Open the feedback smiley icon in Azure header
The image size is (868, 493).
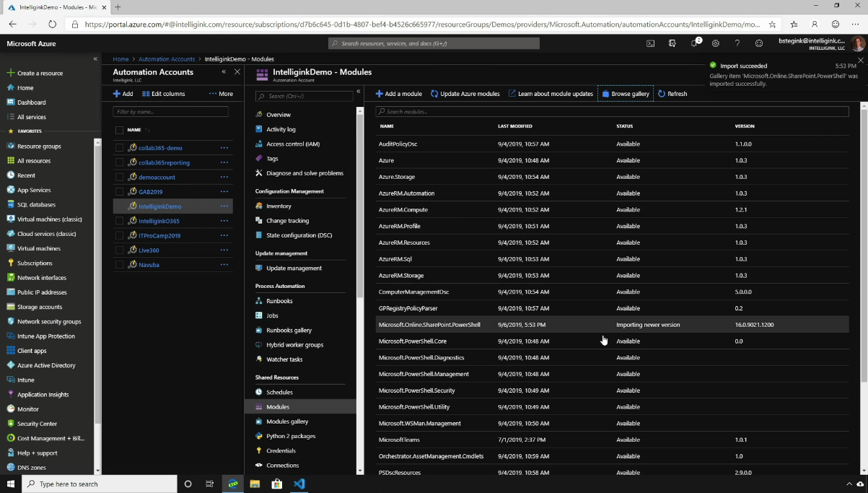tap(758, 43)
